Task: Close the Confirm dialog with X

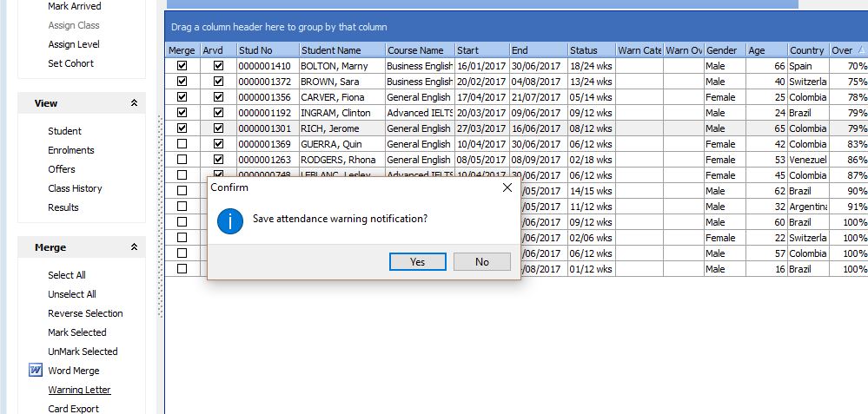Action: [x=507, y=187]
